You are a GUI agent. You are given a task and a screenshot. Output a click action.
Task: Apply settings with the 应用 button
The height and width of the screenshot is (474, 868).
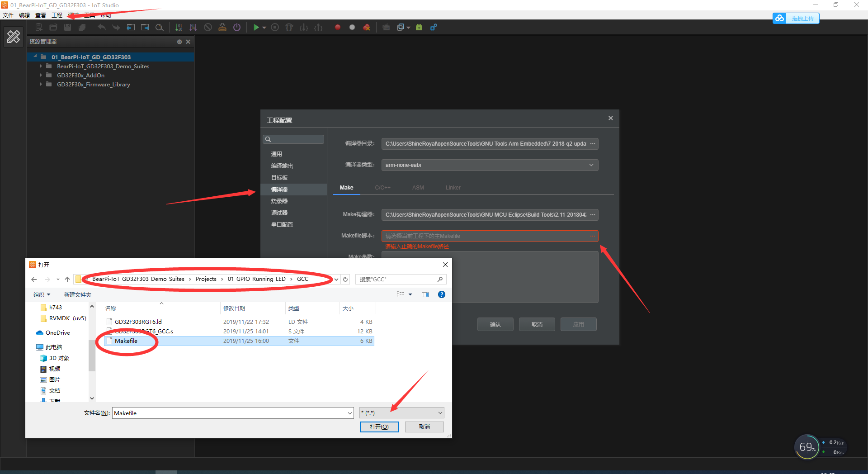click(x=578, y=324)
